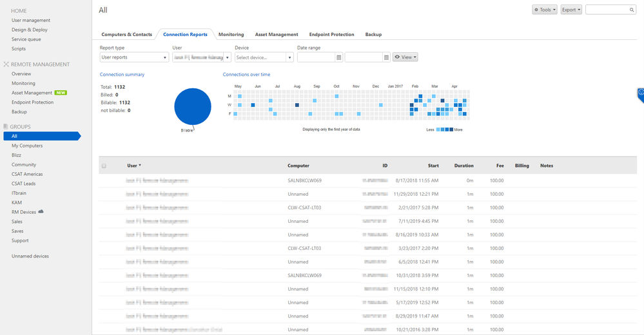The height and width of the screenshot is (335, 644).
Task: Click the cloud icon beside RM Devices
Action: click(41, 212)
